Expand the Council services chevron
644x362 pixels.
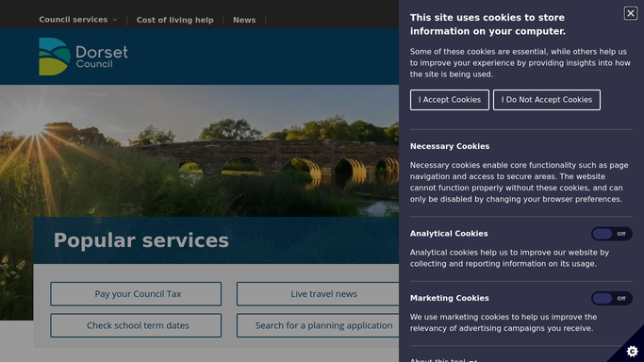point(115,20)
